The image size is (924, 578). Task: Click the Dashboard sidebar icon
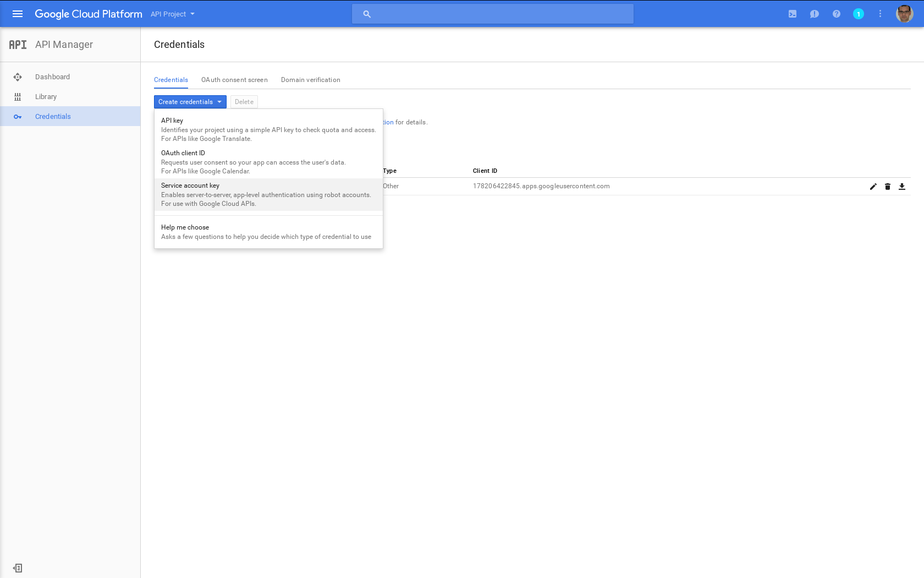pyautogui.click(x=18, y=77)
